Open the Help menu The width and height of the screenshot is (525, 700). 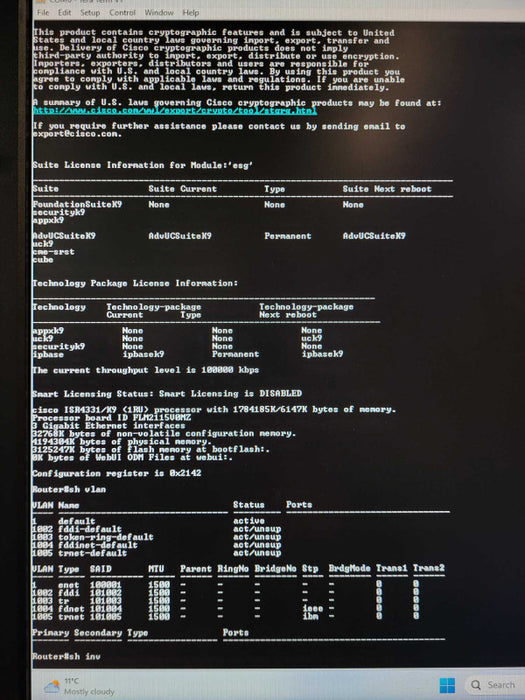coord(191,12)
